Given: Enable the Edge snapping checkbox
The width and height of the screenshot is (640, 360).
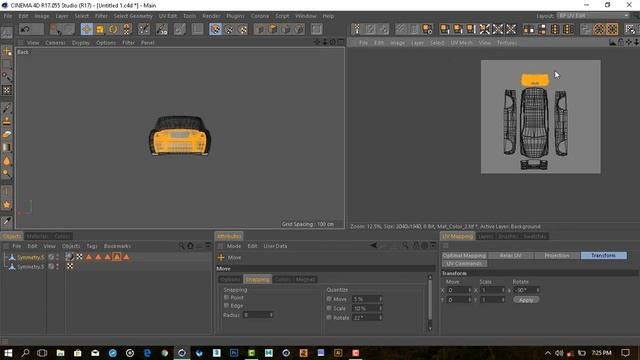Looking at the screenshot, I should pyautogui.click(x=226, y=305).
